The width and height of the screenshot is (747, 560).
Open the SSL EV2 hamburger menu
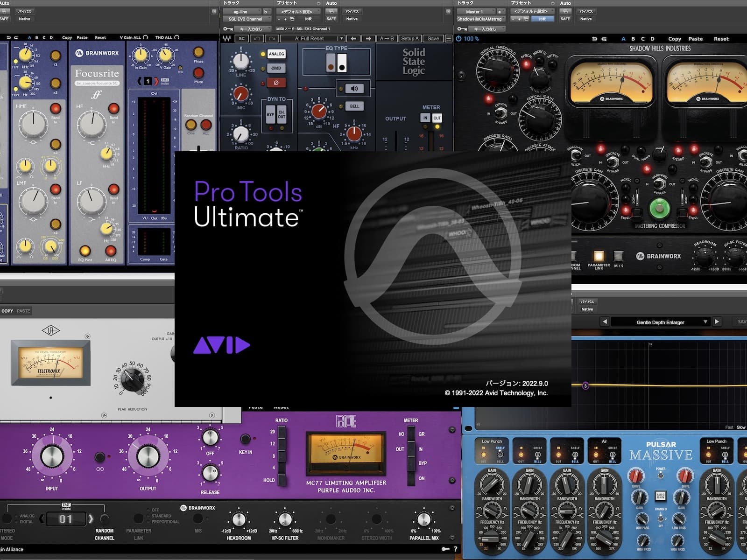coord(449,39)
